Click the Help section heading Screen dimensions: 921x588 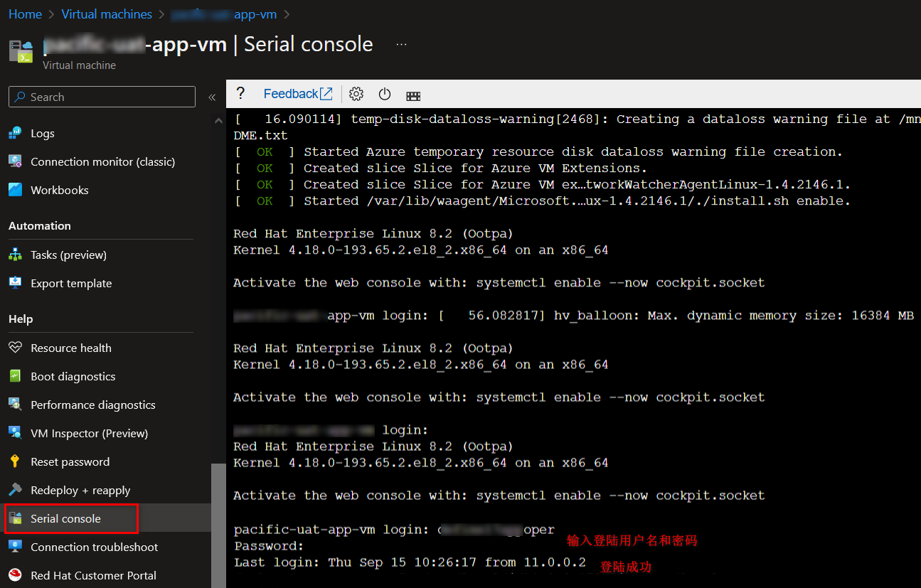pos(21,319)
